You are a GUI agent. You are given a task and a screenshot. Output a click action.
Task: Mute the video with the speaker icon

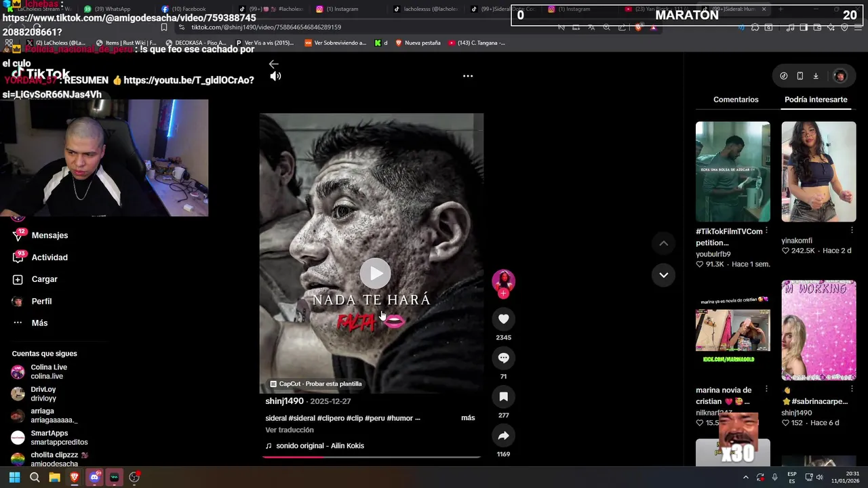[275, 76]
